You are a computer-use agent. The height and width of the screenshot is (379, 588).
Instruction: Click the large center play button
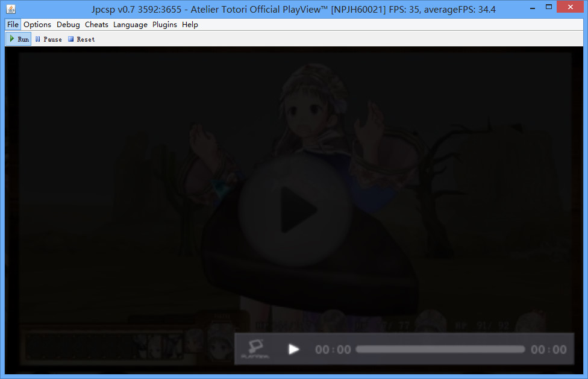tap(295, 210)
